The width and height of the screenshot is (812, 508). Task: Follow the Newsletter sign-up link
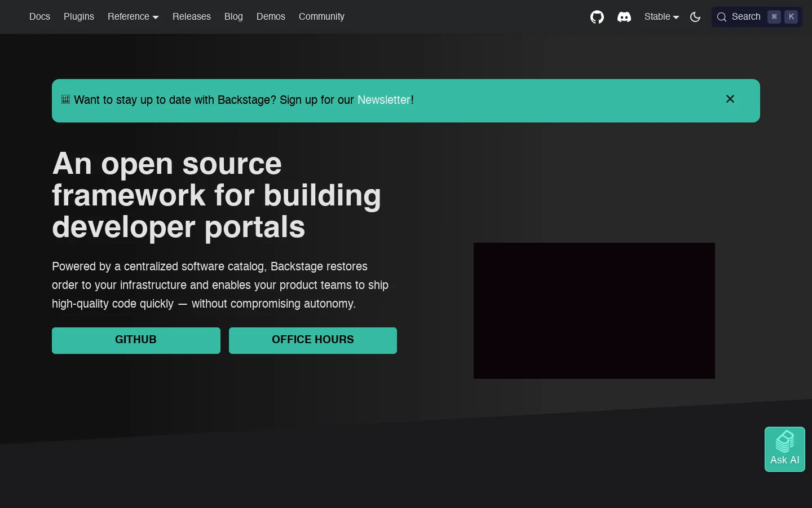pos(384,100)
